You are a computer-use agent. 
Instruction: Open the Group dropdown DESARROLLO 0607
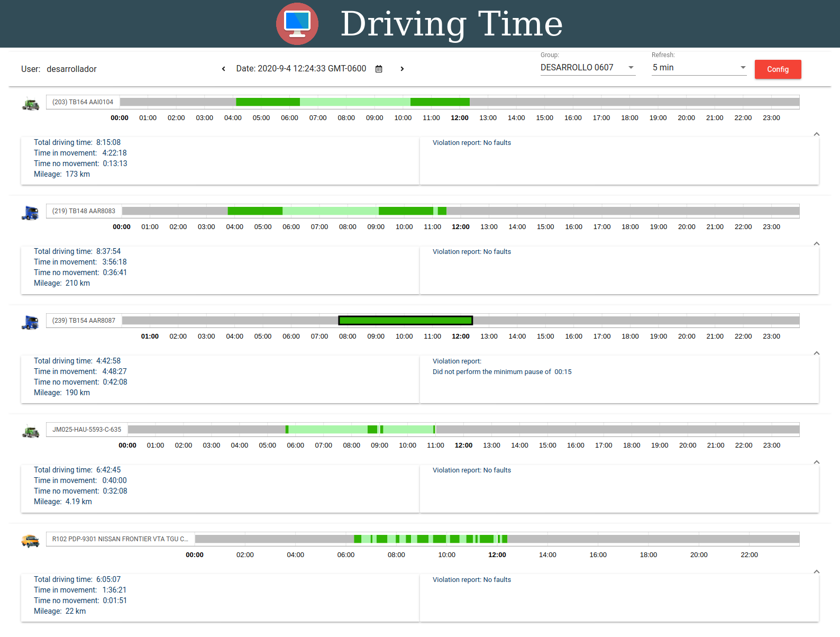click(x=588, y=68)
